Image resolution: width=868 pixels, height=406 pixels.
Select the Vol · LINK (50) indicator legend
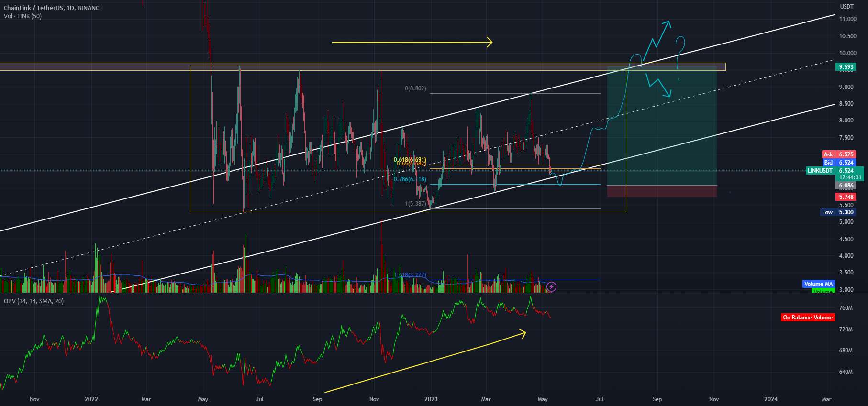coord(22,16)
